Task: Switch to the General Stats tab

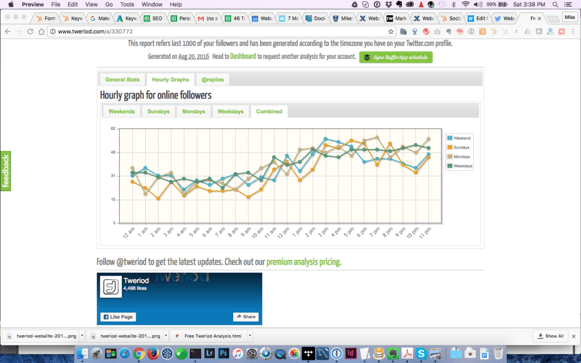Action: coord(122,80)
